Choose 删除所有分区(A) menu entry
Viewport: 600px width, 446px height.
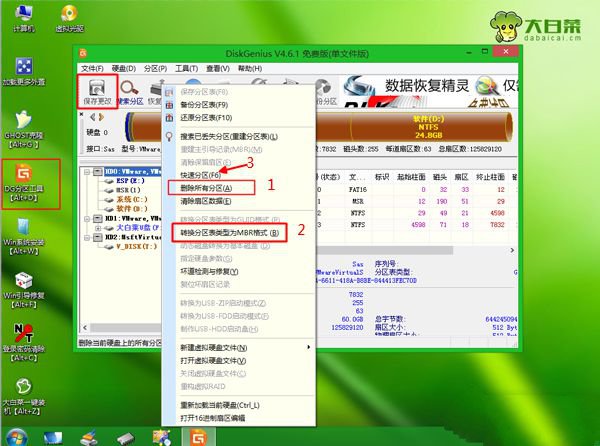[206, 188]
